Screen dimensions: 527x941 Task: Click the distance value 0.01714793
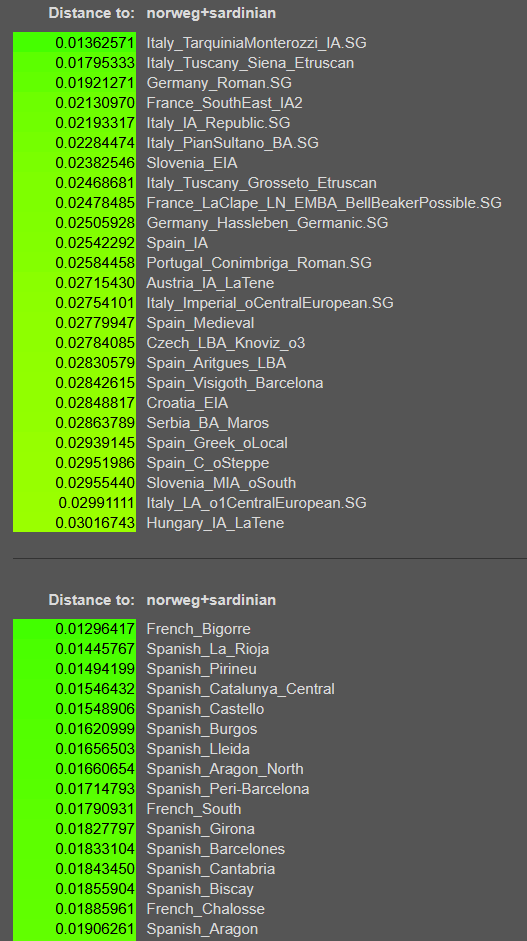pyautogui.click(x=95, y=789)
